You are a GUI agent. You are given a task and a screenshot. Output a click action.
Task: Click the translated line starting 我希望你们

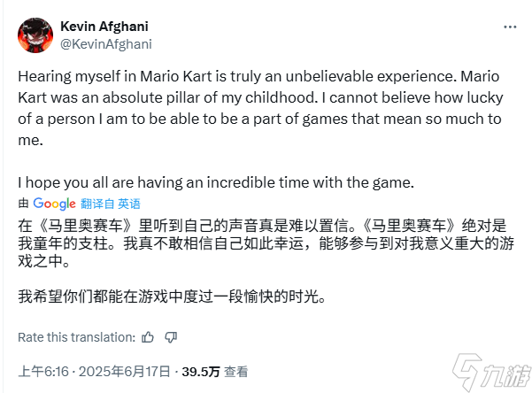coord(166,297)
